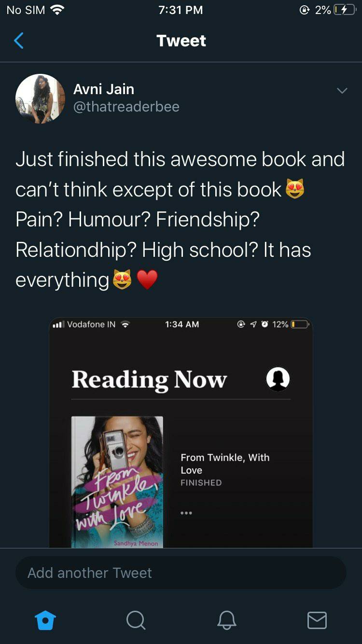Tap the tweet text about awesome book

coord(181,220)
